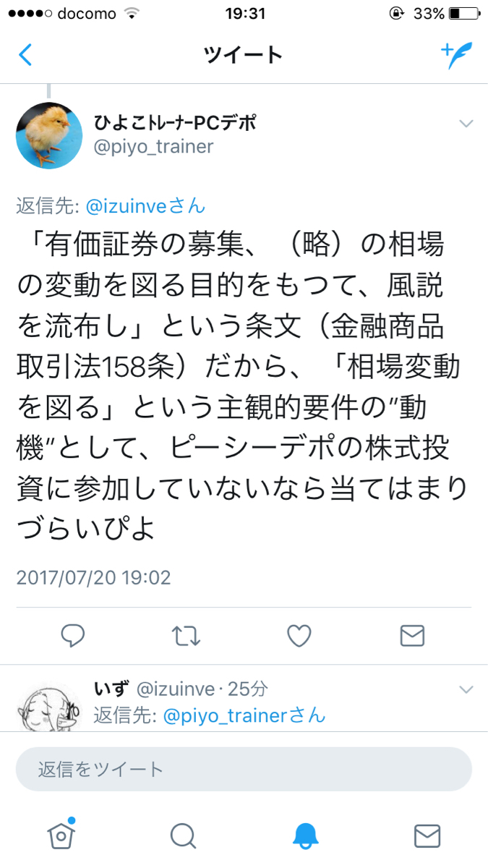Tap the back arrow icon
Viewport: 488px width, 868px height.
(25, 55)
